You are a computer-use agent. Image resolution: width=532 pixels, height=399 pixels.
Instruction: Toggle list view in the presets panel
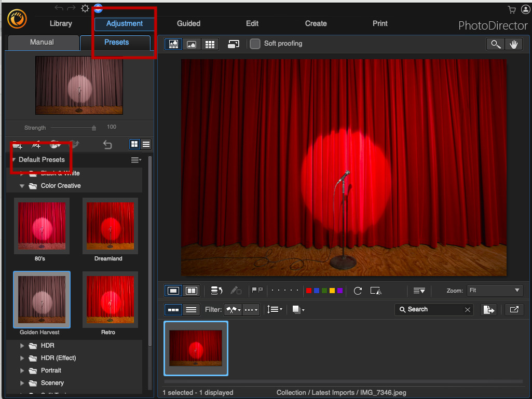(146, 144)
